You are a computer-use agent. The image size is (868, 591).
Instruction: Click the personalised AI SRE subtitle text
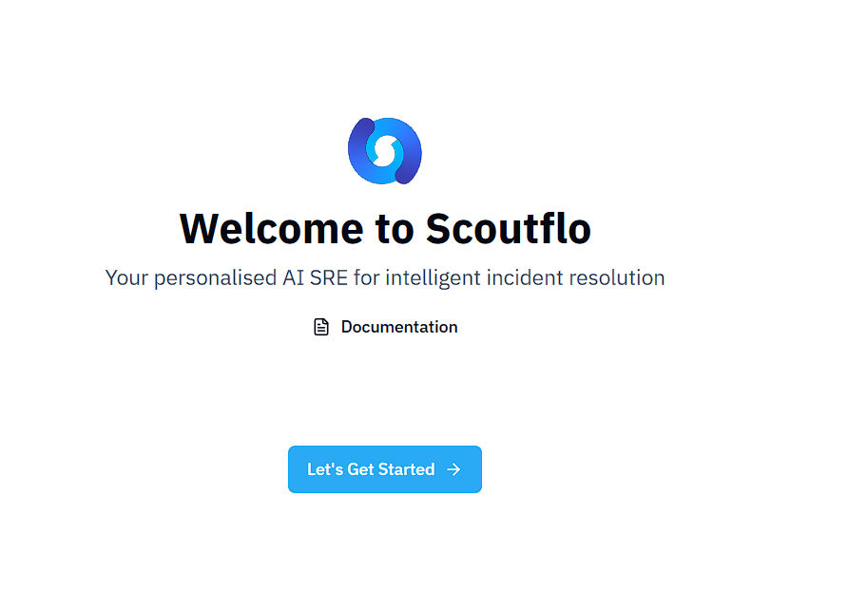point(384,277)
